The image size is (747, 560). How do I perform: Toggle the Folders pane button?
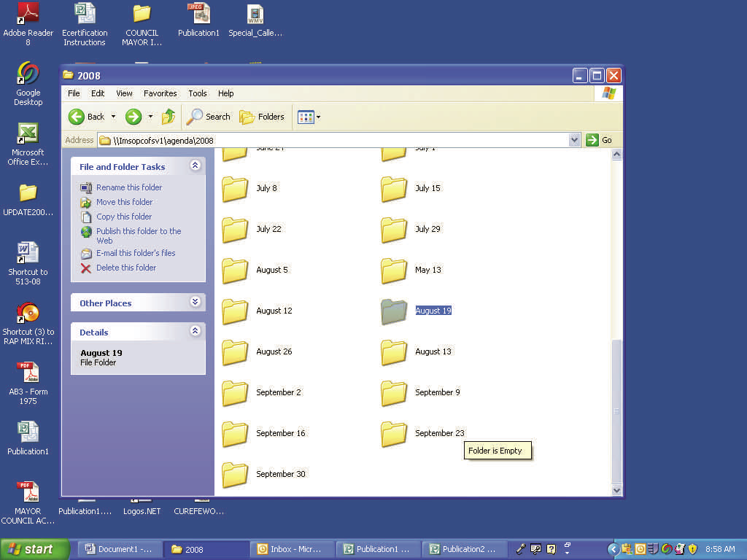(x=262, y=117)
